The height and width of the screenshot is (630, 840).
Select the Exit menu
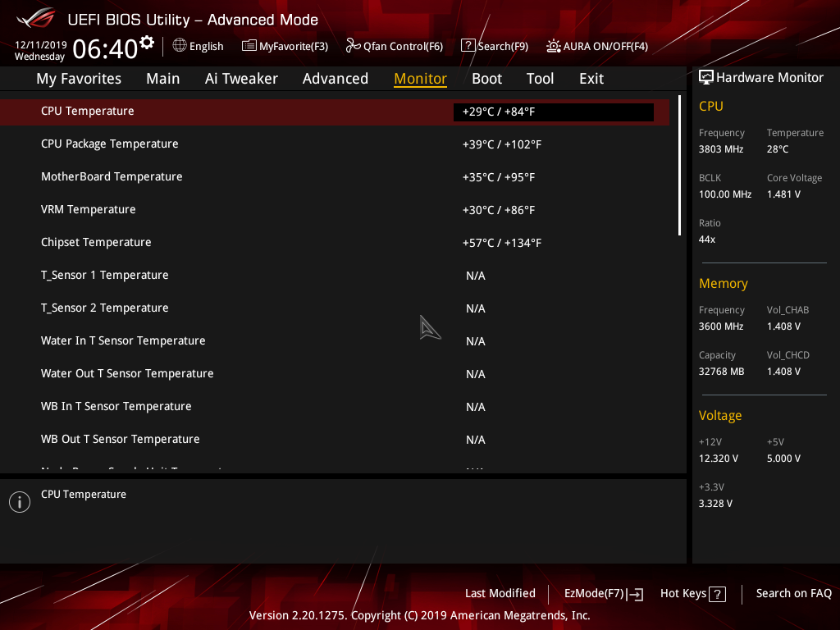[x=591, y=78]
